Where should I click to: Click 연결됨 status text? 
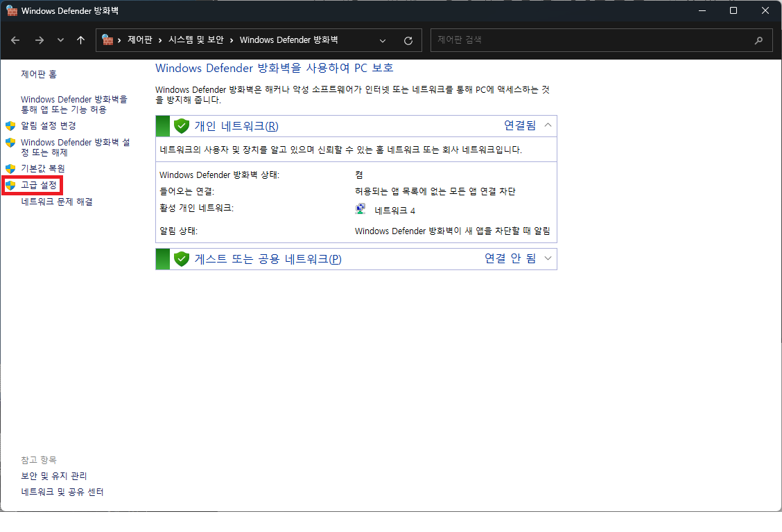pyautogui.click(x=520, y=125)
